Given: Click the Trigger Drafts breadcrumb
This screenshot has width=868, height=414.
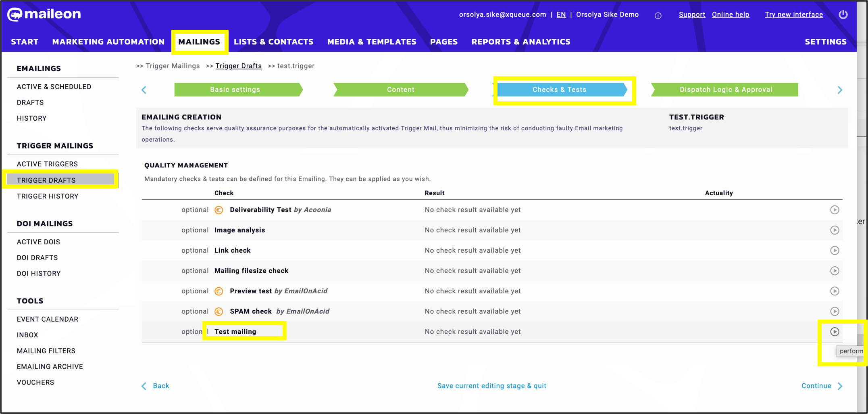Looking at the screenshot, I should pyautogui.click(x=239, y=66).
